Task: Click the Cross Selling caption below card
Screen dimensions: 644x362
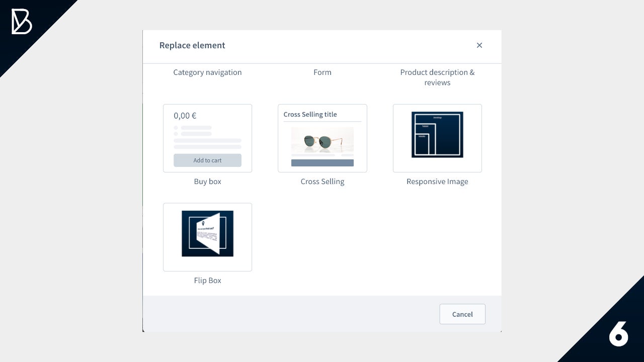Action: coord(322,182)
